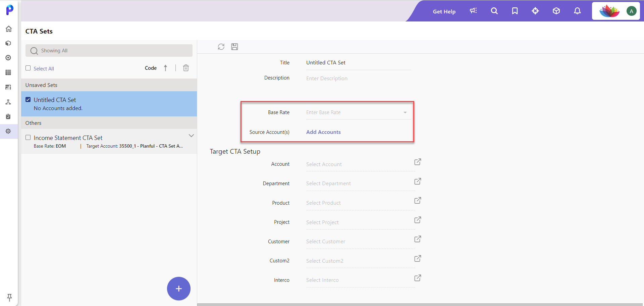Open Customer selector popup icon

418,239
